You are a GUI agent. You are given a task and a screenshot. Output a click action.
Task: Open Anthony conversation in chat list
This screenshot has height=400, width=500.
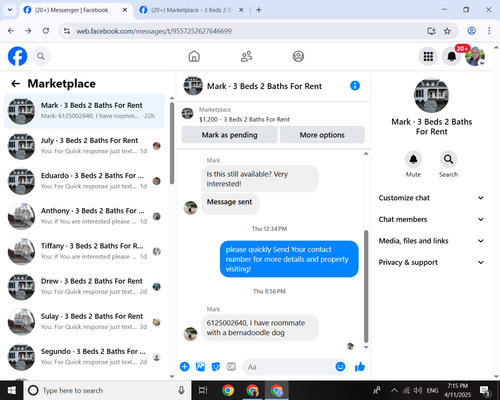click(84, 216)
